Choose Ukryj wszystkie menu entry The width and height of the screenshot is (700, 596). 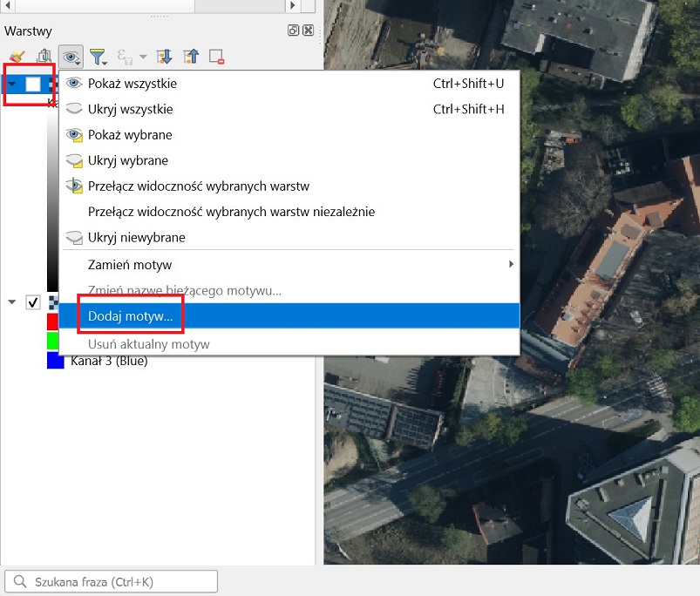[289, 109]
